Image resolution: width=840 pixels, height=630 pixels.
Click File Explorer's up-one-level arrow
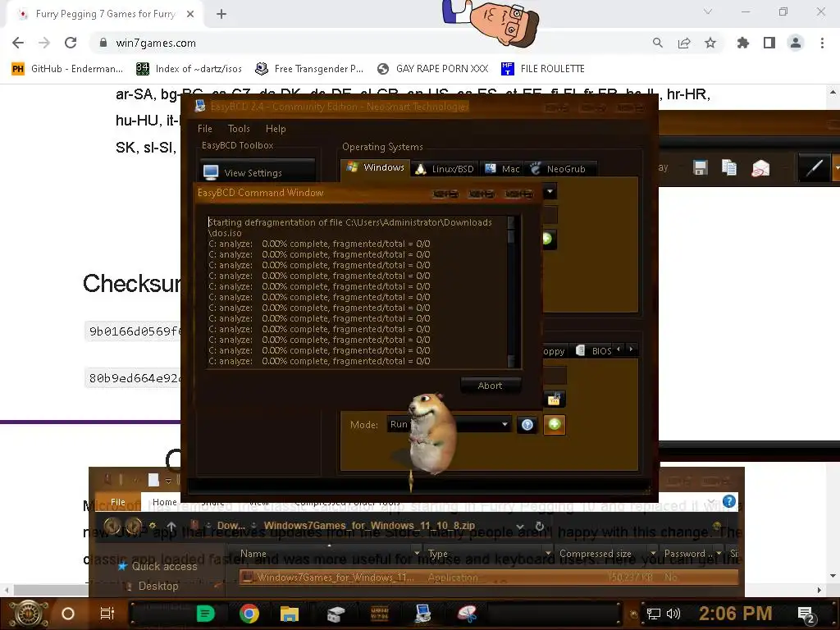171,526
